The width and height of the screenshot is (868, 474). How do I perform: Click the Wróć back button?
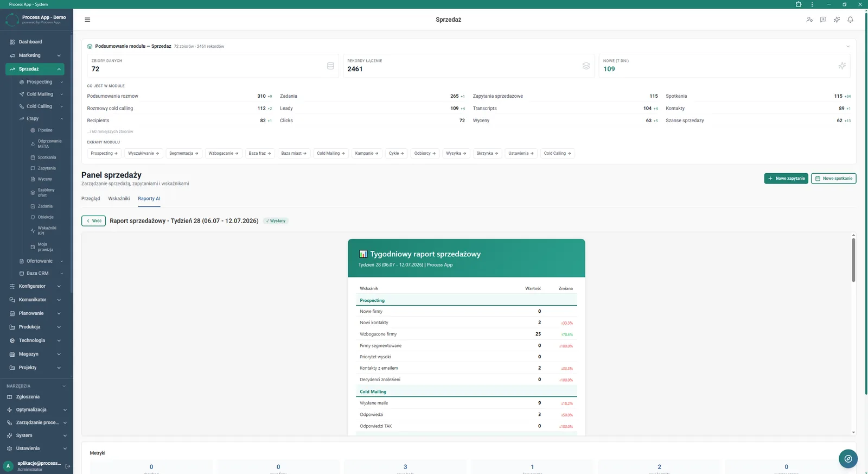coord(93,221)
